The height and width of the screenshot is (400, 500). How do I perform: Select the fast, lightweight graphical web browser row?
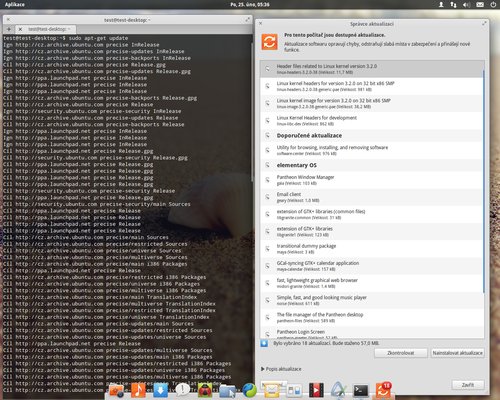[x=372, y=283]
